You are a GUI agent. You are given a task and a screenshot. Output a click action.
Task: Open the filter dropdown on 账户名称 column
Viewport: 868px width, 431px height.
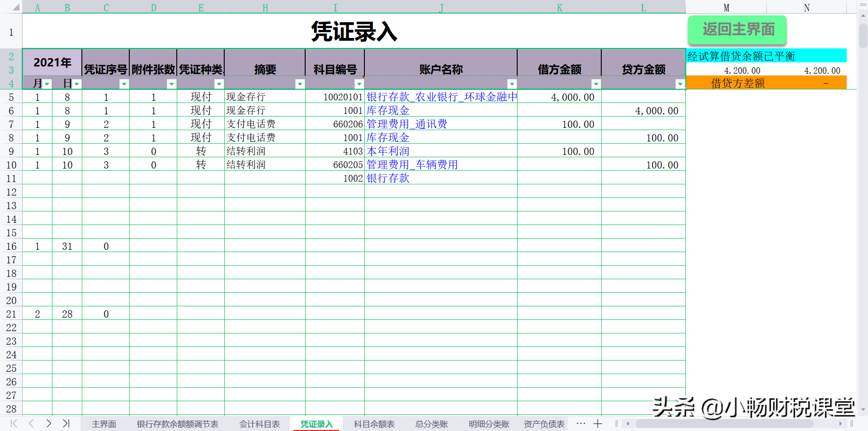(512, 84)
